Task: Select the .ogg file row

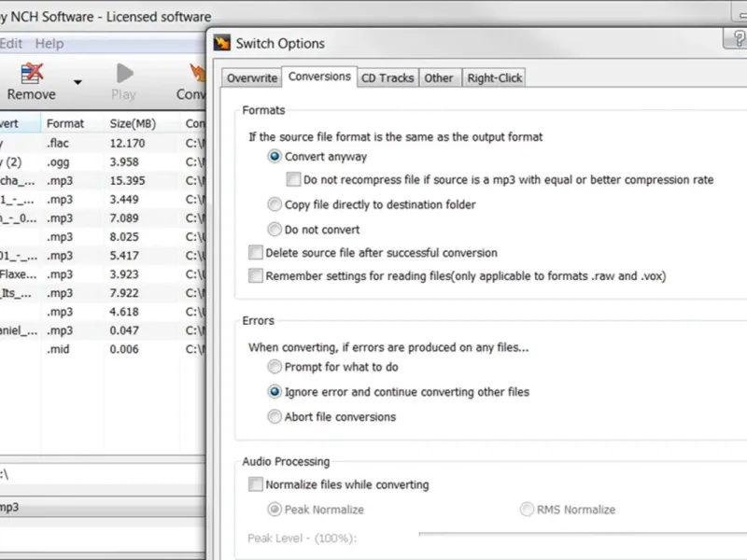Action: pyautogui.click(x=103, y=161)
